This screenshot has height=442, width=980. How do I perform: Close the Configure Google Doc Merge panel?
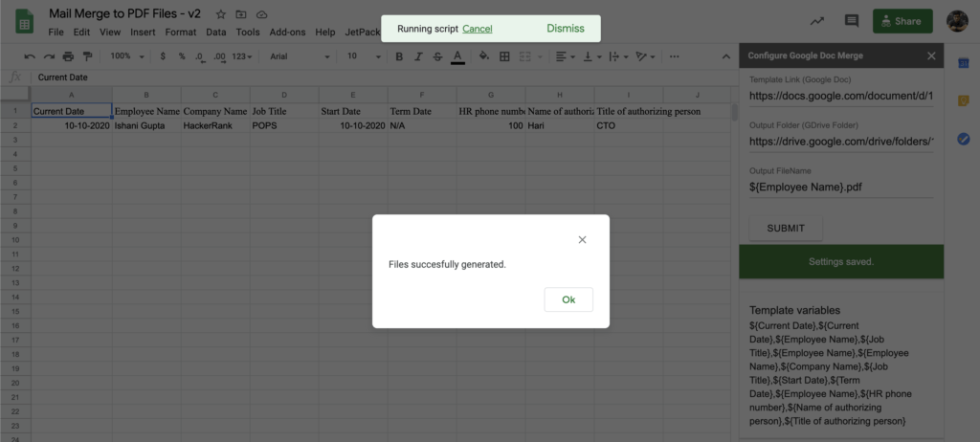point(931,55)
